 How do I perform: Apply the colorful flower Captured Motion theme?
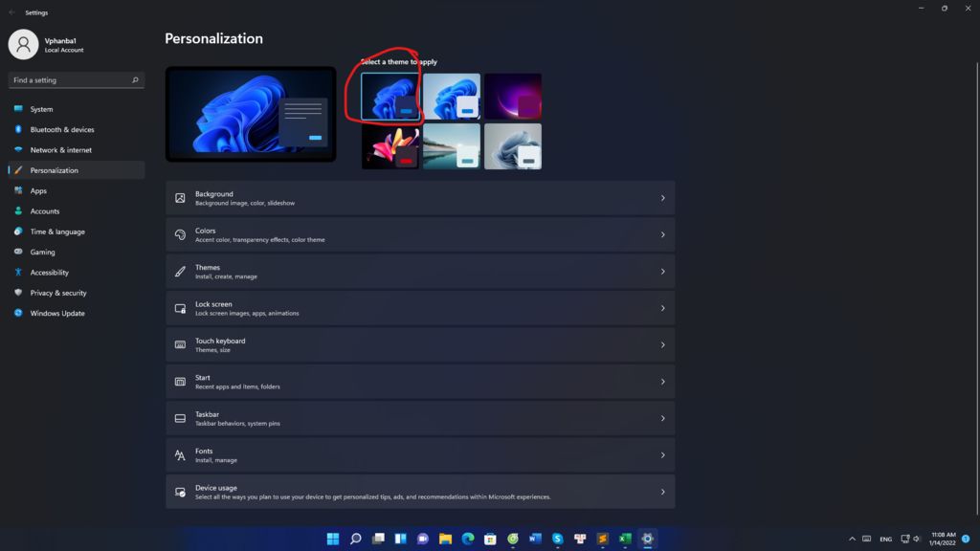tap(390, 146)
